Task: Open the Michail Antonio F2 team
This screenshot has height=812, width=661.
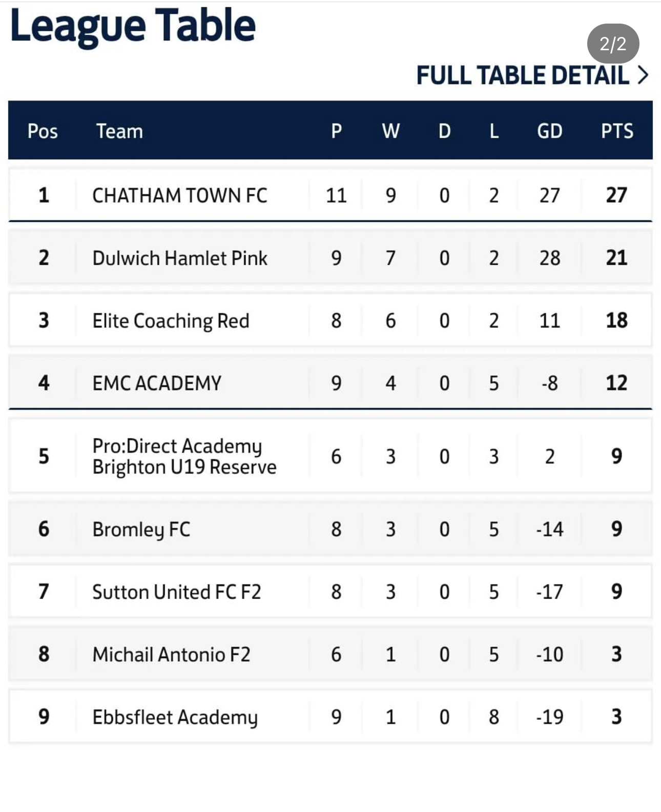Action: coord(171,655)
